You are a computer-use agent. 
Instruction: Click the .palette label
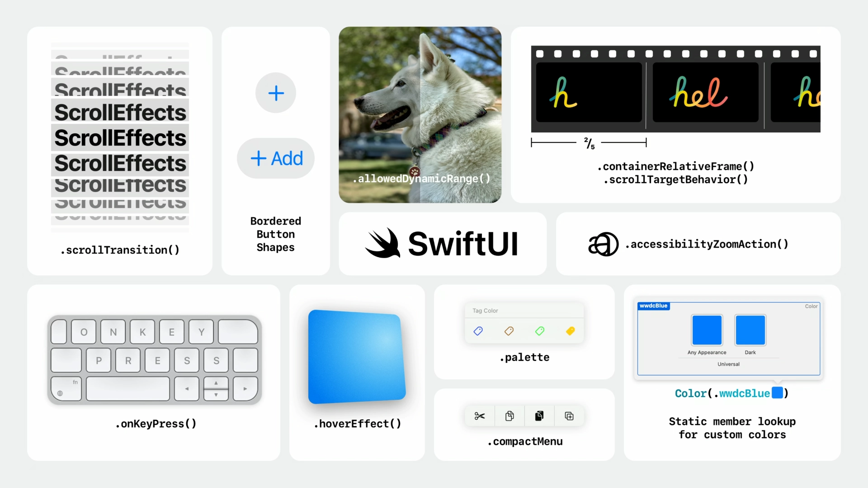[524, 357]
